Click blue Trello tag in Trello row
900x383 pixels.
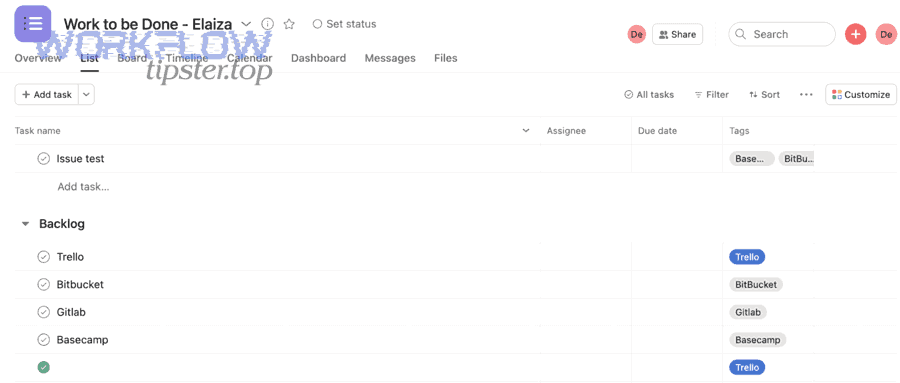(747, 257)
